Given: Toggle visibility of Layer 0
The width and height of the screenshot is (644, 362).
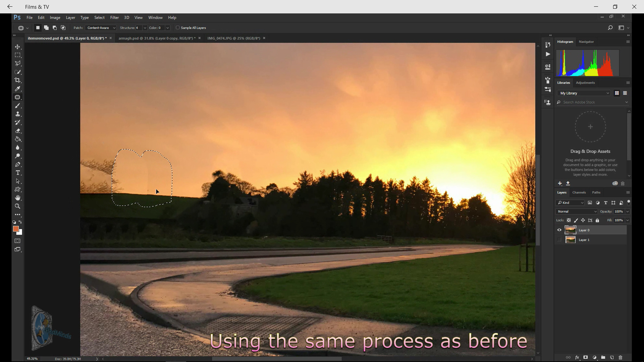Looking at the screenshot, I should tap(559, 230).
